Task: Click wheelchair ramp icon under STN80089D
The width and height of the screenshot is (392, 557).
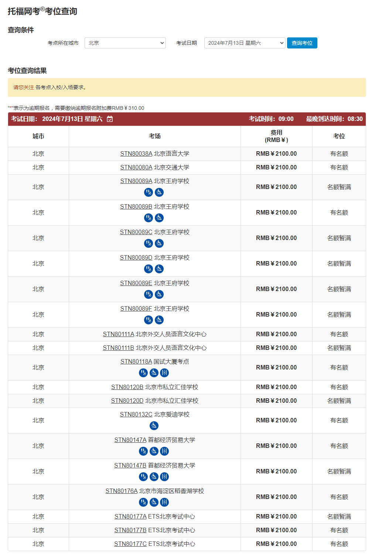Action: (x=159, y=269)
